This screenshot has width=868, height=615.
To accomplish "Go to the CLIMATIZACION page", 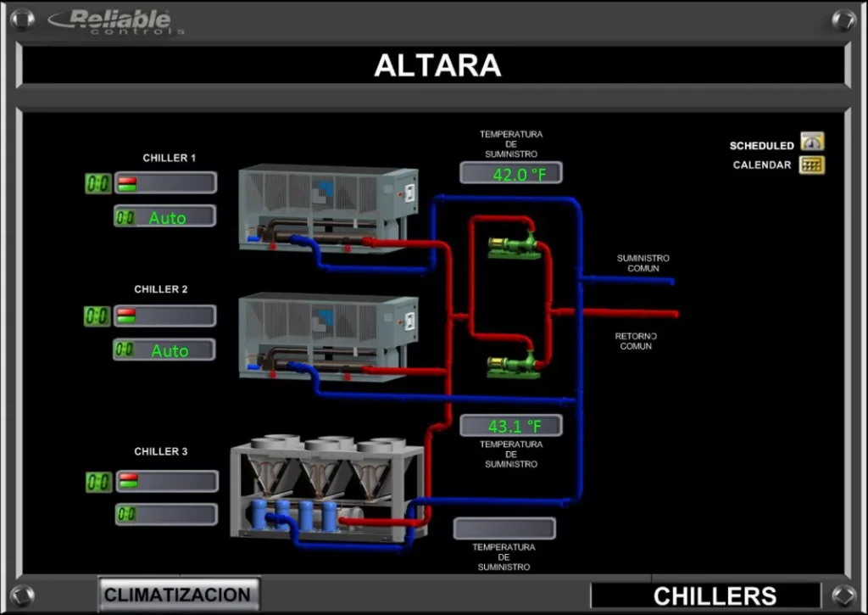I will coord(178,595).
